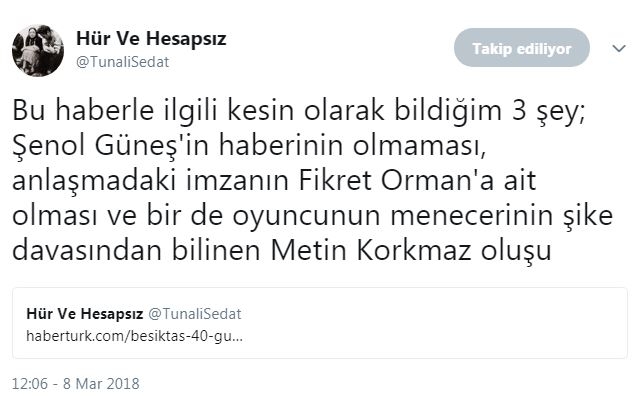
Task: Open the haberturk.com/besiktas-40-gu... link
Action: click(134, 337)
